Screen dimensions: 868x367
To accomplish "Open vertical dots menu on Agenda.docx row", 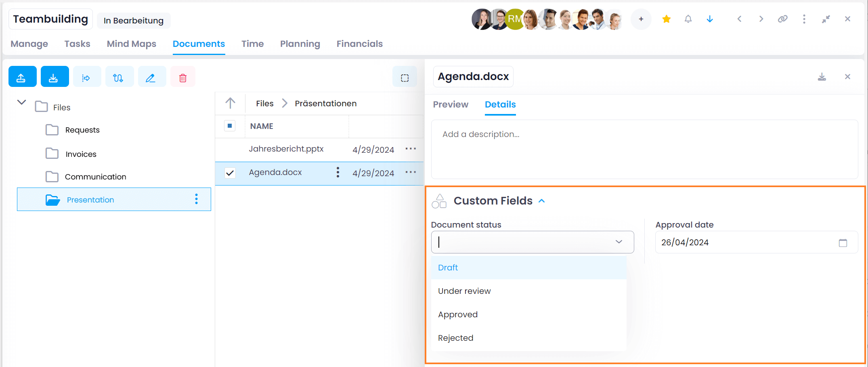I will [x=338, y=173].
